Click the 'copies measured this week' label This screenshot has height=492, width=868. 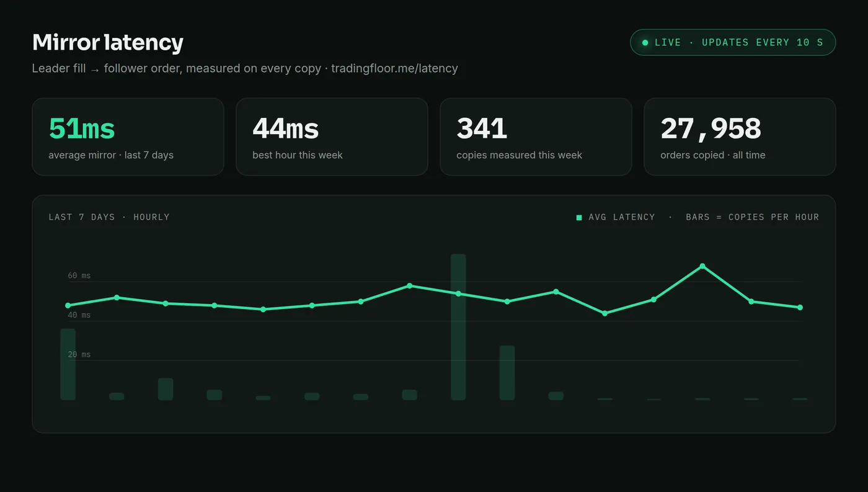519,155
